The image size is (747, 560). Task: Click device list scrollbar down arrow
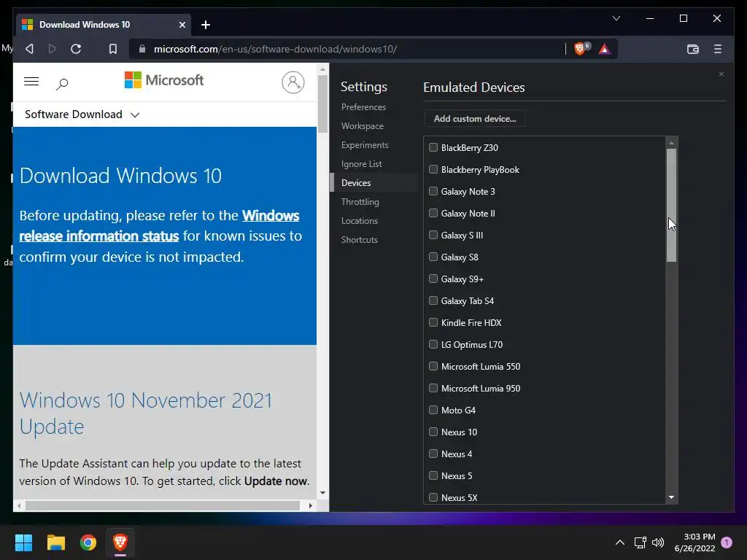tap(671, 497)
